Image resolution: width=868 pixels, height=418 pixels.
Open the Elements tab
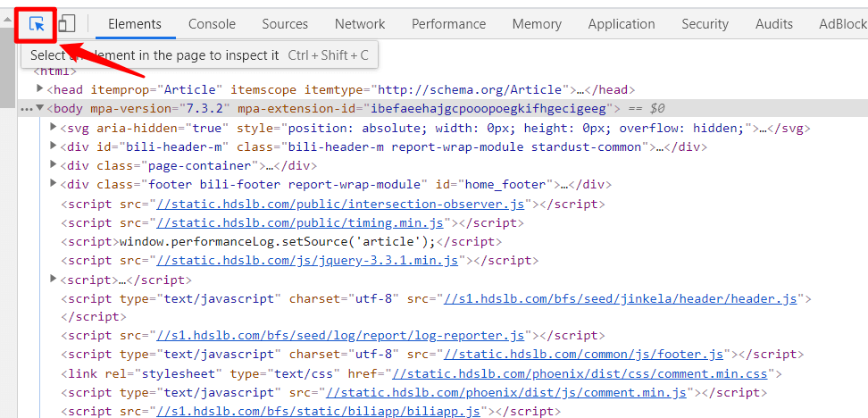tap(135, 24)
